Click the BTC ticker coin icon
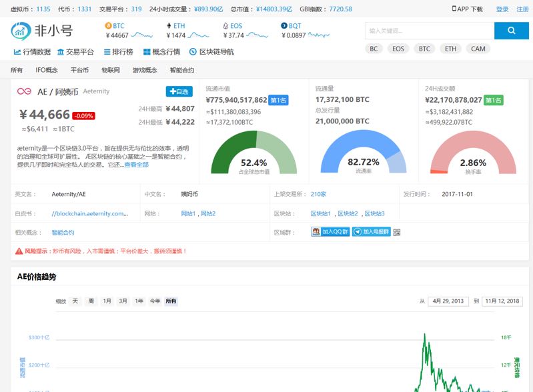Image resolution: width=533 pixels, height=392 pixels. pos(108,26)
